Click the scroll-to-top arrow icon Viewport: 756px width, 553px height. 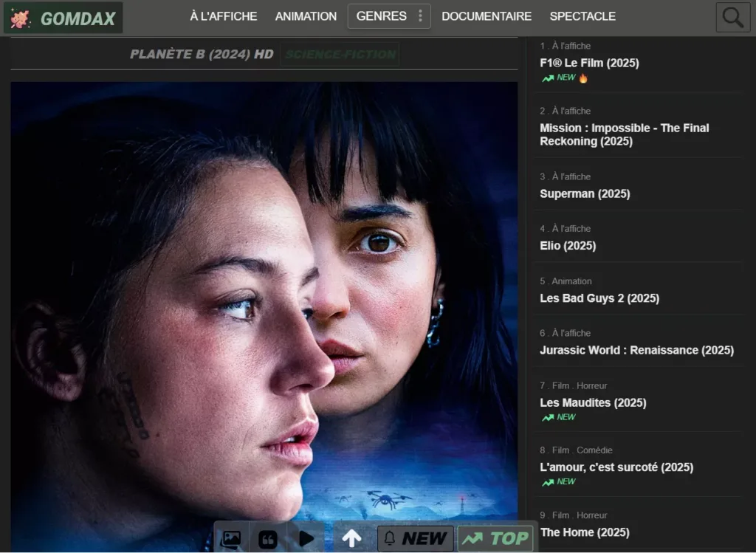click(x=351, y=538)
